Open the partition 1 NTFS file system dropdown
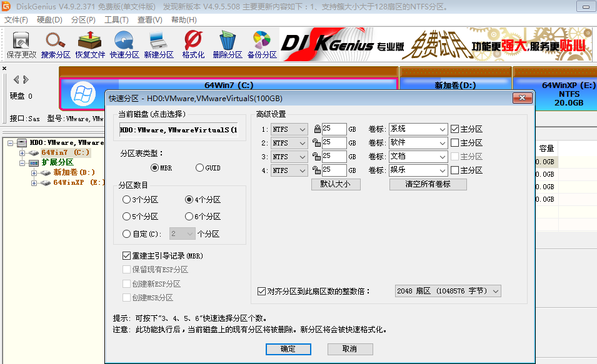The width and height of the screenshot is (597, 364). pos(289,129)
